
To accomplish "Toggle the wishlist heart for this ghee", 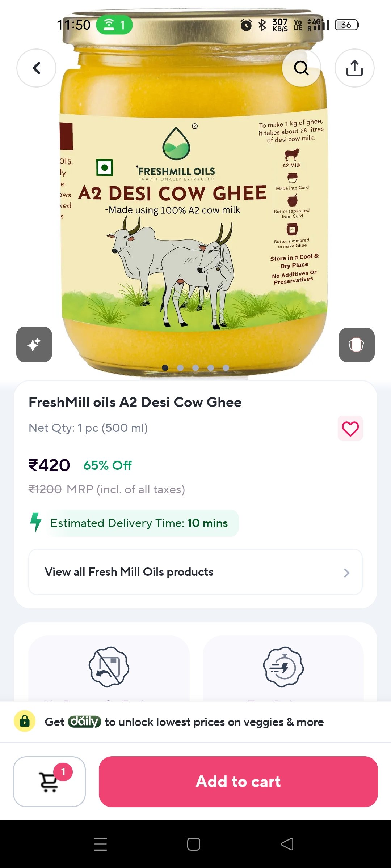I will 350,429.
